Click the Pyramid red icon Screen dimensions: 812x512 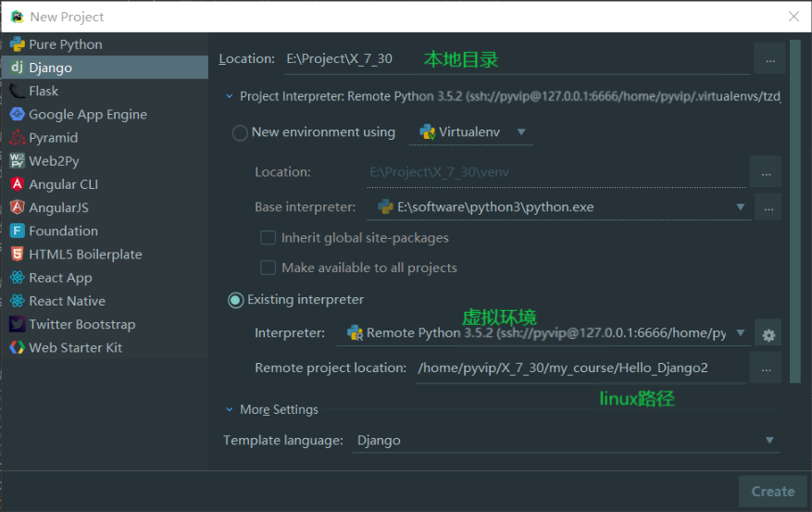coord(17,137)
